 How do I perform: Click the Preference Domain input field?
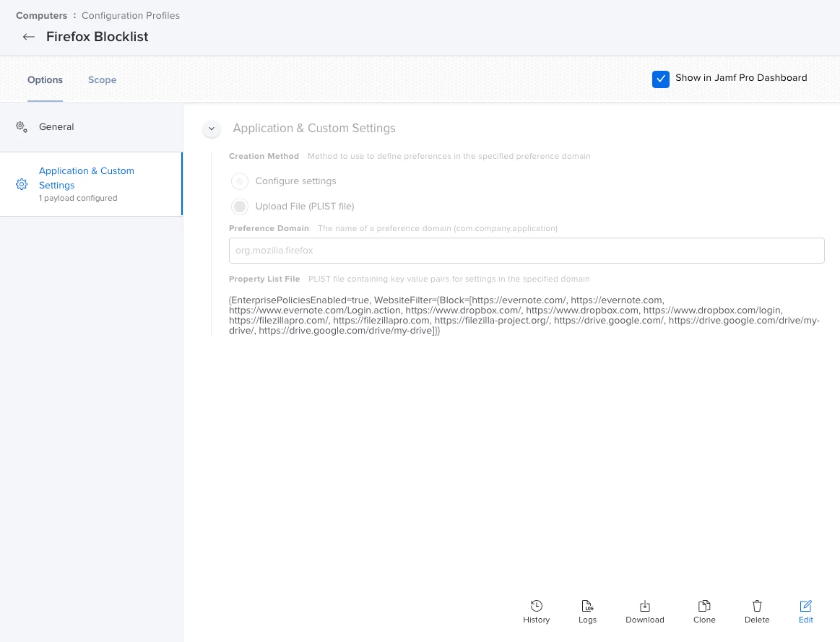(527, 251)
